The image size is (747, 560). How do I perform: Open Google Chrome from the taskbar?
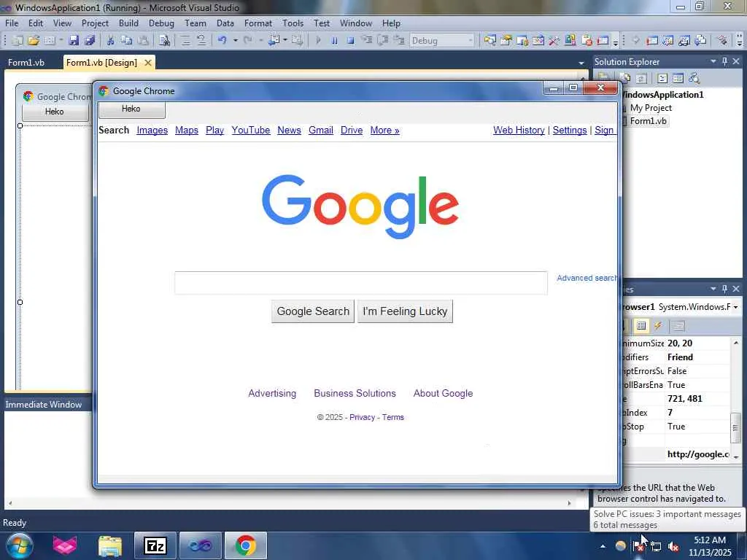coord(245,545)
